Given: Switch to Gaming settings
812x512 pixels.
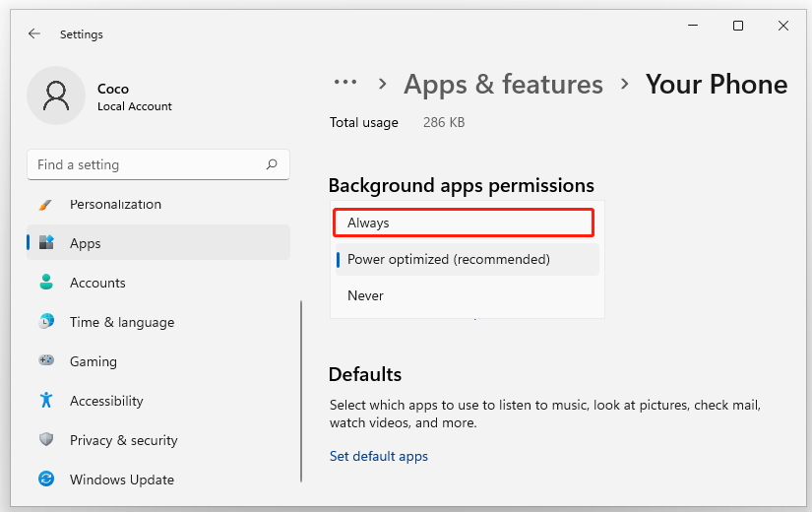Looking at the screenshot, I should pos(157,361).
